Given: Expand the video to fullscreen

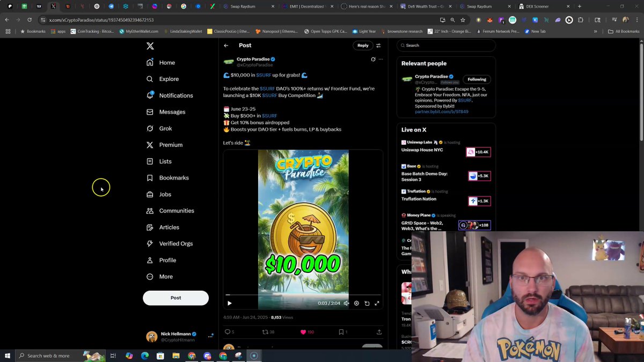Looking at the screenshot, I should click(377, 303).
